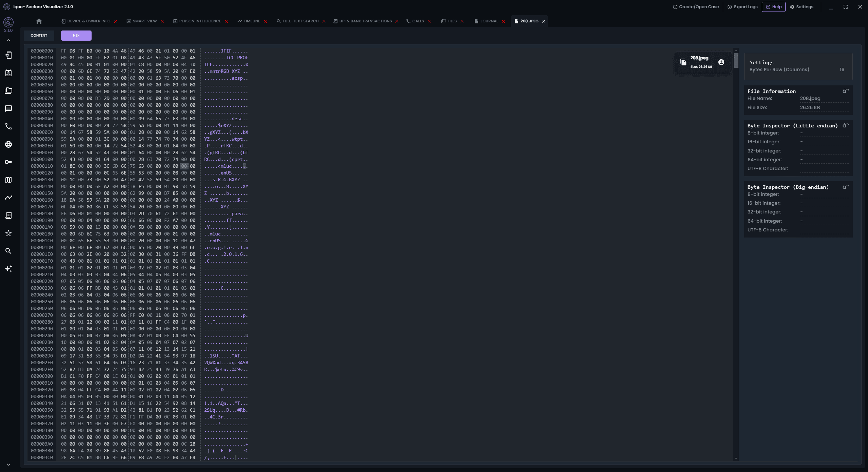
Task: Open the sparkle AI sidebar icon
Action: pos(8,269)
